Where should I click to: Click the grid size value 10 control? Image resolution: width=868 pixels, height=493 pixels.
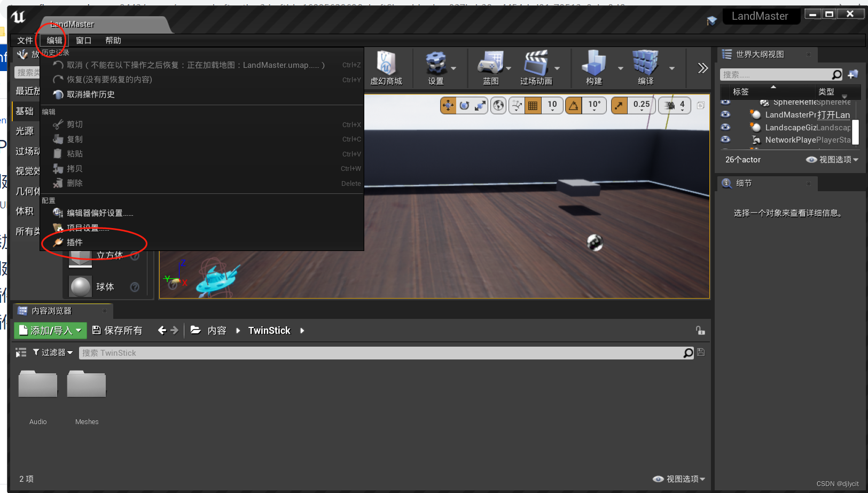(x=552, y=105)
